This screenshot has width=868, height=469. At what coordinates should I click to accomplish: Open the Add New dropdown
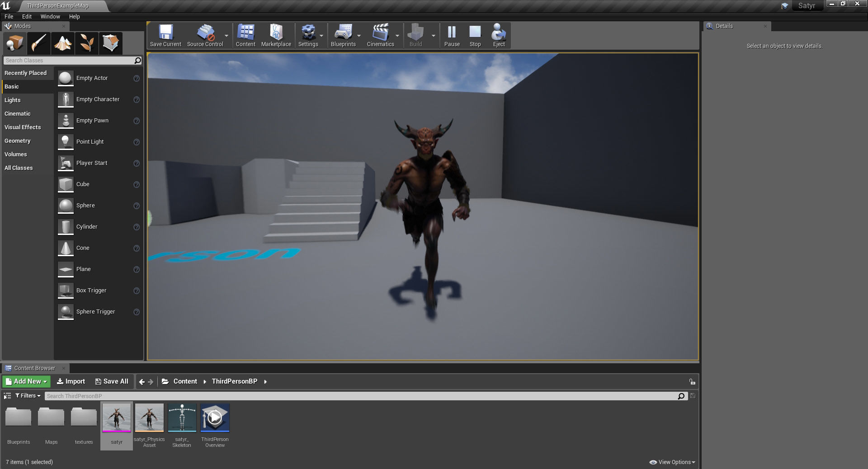pos(26,381)
